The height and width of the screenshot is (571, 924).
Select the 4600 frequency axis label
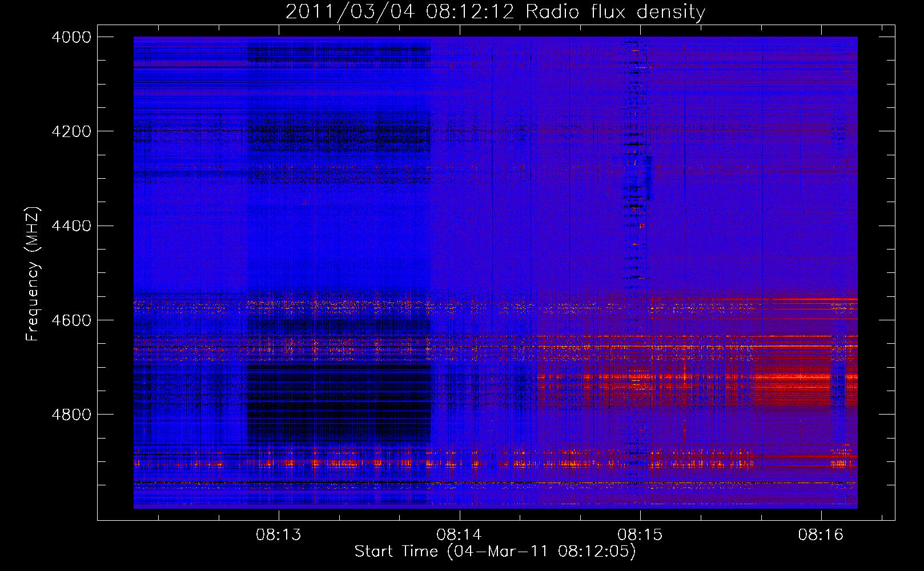tap(71, 320)
